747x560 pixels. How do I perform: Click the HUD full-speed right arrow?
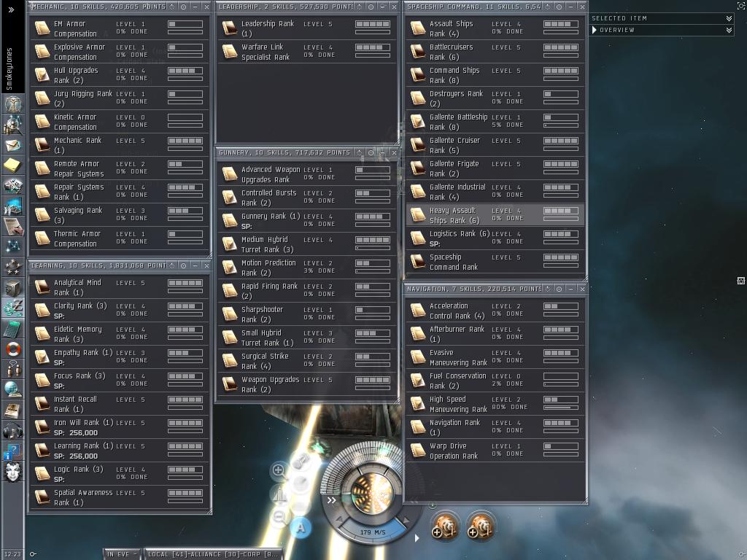point(406,519)
